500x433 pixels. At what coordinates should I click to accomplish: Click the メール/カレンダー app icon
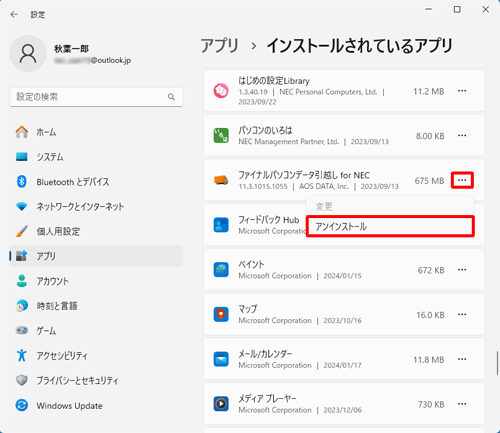(x=221, y=359)
